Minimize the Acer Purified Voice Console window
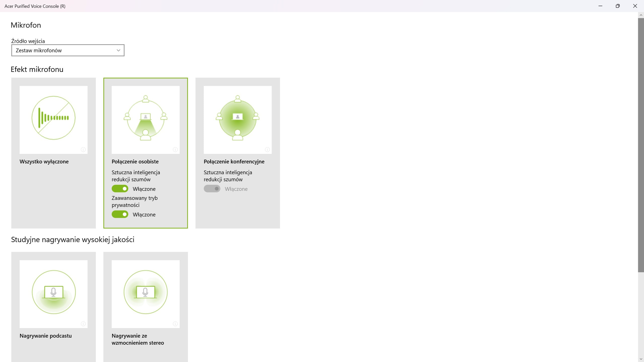This screenshot has width=644, height=362. click(600, 6)
